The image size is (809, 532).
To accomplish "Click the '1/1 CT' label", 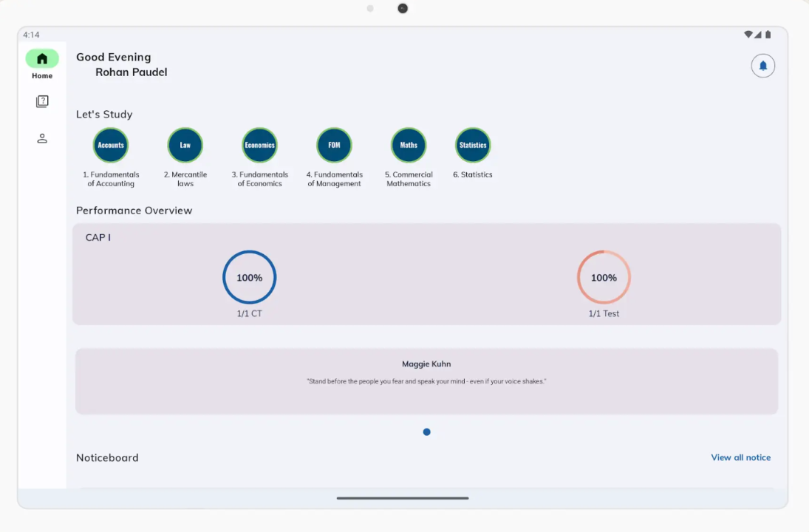I will (249, 314).
